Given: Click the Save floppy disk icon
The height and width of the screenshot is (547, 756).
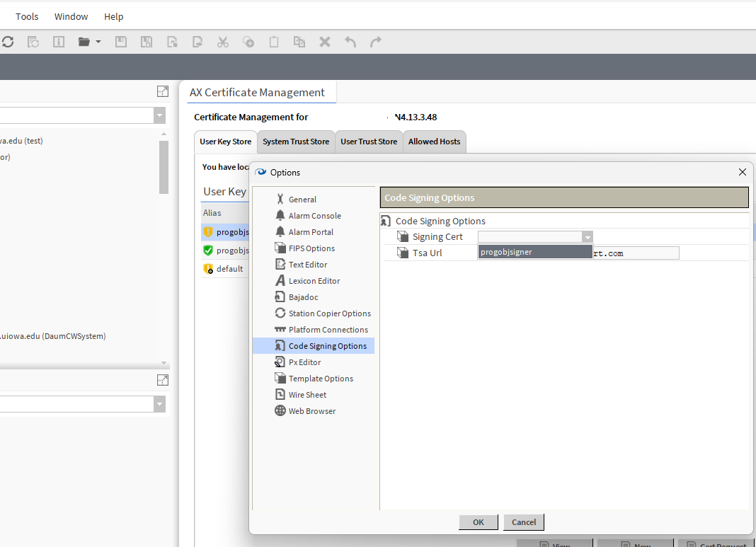Looking at the screenshot, I should pyautogui.click(x=121, y=42).
